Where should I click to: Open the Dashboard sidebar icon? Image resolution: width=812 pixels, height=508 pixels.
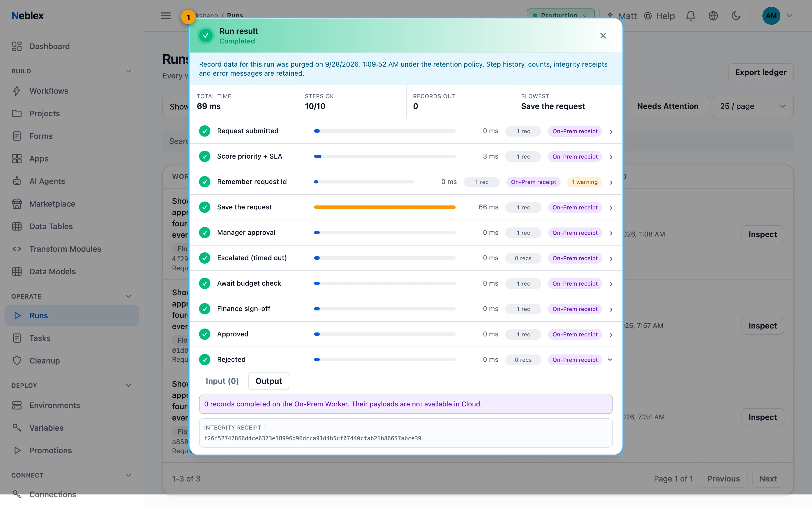pyautogui.click(x=17, y=46)
